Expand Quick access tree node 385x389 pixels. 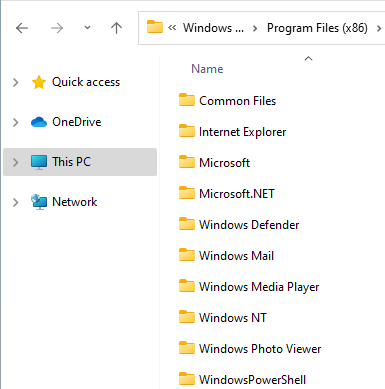[x=15, y=82]
